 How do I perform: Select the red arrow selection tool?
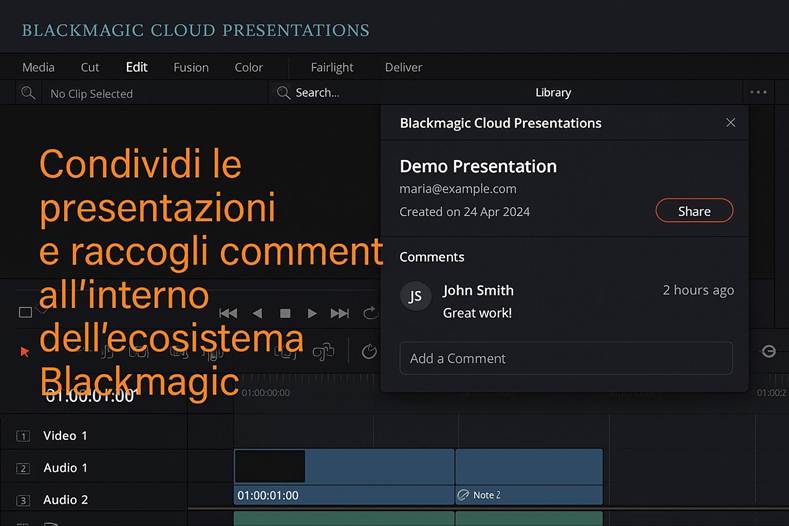tap(25, 352)
